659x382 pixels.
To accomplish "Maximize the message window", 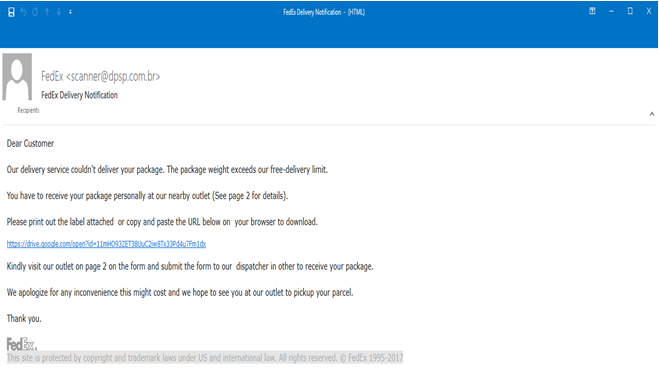I will click(x=630, y=11).
